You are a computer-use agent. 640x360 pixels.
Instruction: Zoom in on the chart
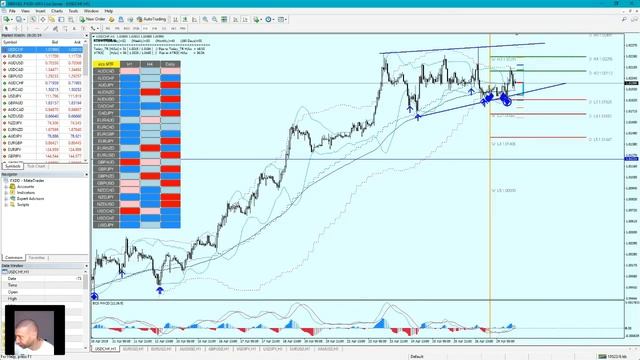point(205,19)
